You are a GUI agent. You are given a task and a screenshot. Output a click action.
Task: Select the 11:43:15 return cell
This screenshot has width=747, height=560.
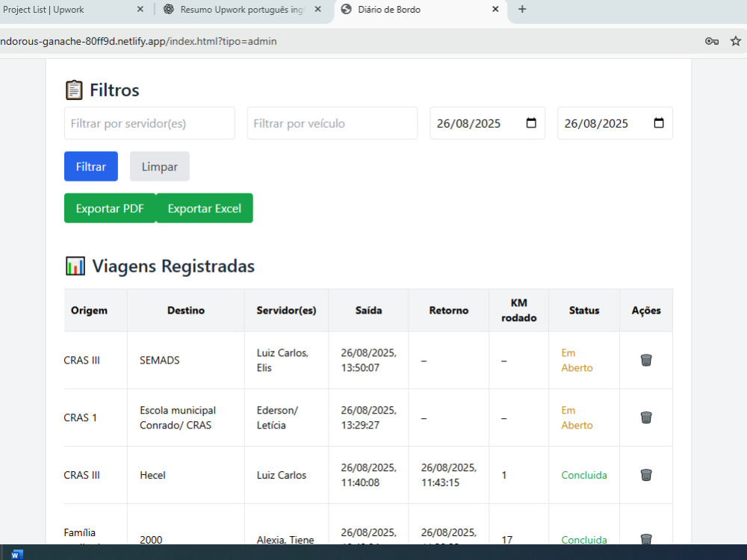[x=448, y=475]
